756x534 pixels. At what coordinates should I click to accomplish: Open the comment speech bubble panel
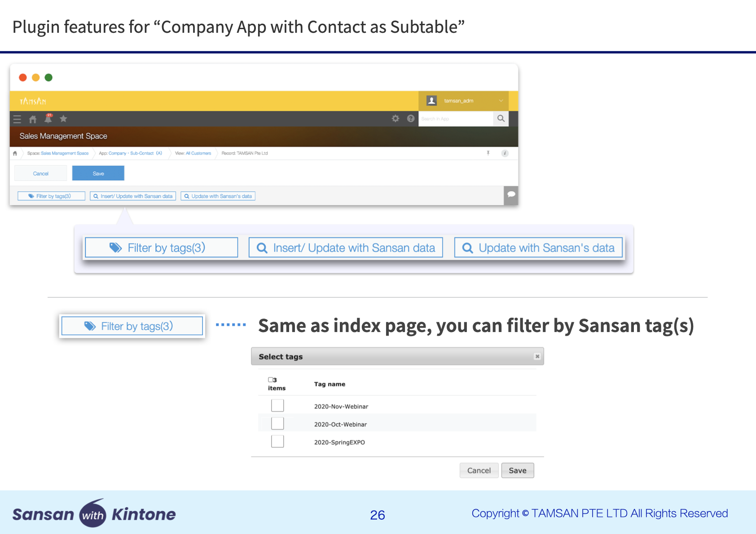click(511, 195)
